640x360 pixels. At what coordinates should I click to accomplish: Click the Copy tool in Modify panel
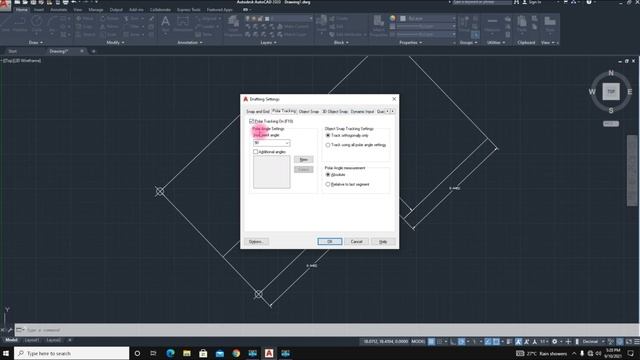[x=84, y=27]
